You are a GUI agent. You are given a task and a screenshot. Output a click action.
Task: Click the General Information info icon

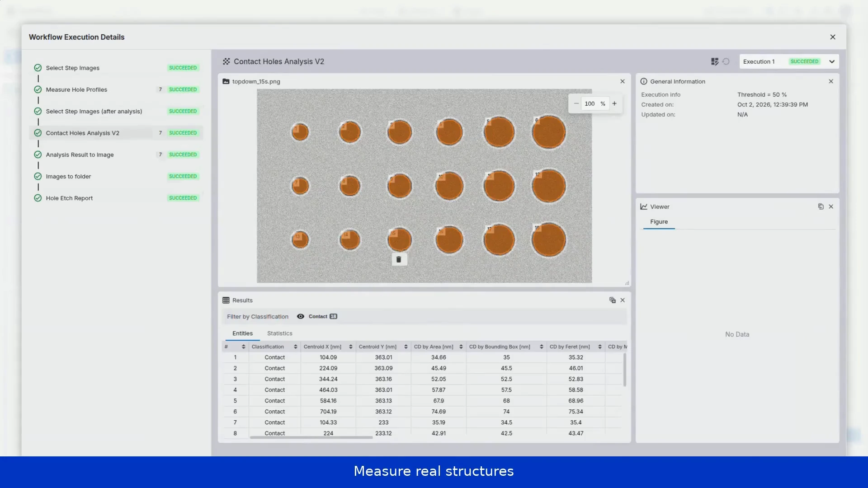[x=644, y=81]
